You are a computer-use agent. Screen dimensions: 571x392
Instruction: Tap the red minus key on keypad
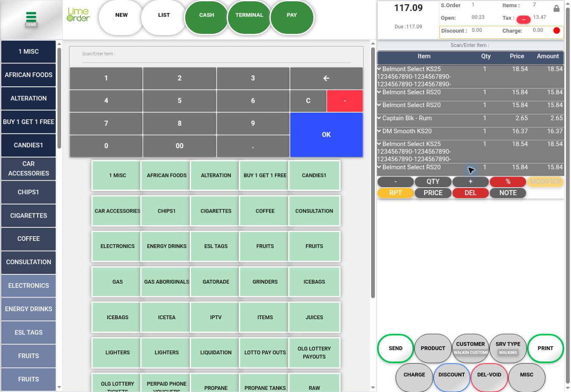point(345,101)
